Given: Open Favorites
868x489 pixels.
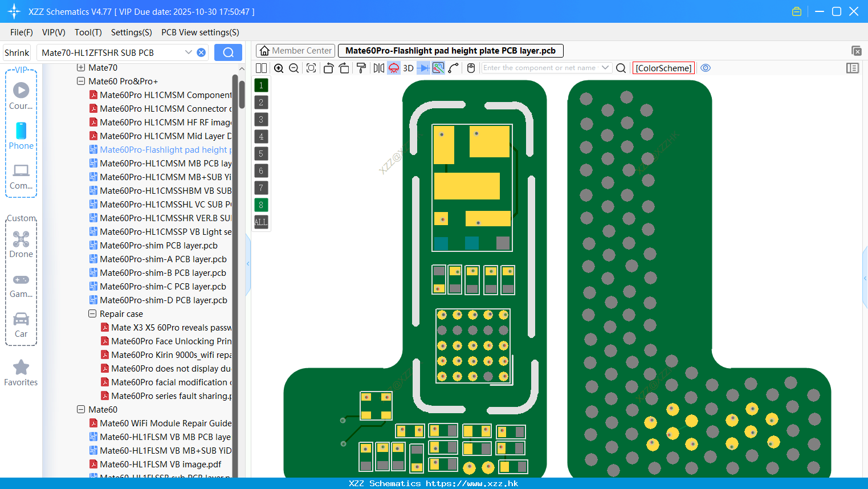Looking at the screenshot, I should (x=21, y=373).
